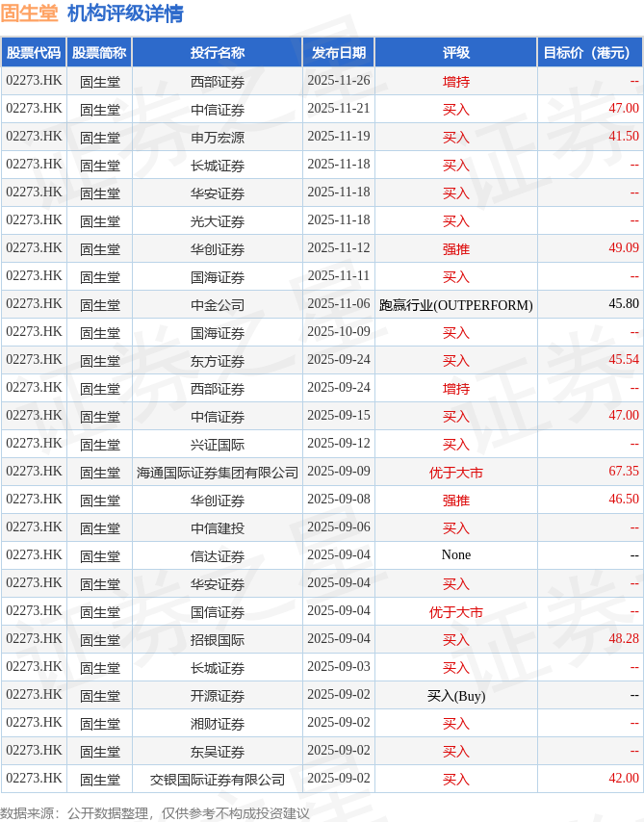
Task: Select the 中信建投 cell
Action: (x=218, y=527)
